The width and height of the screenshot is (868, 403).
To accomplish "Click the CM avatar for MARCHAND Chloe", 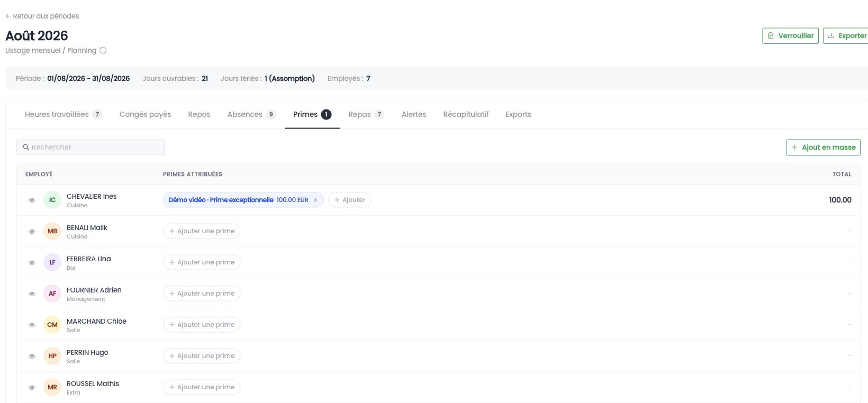I will [x=52, y=325].
